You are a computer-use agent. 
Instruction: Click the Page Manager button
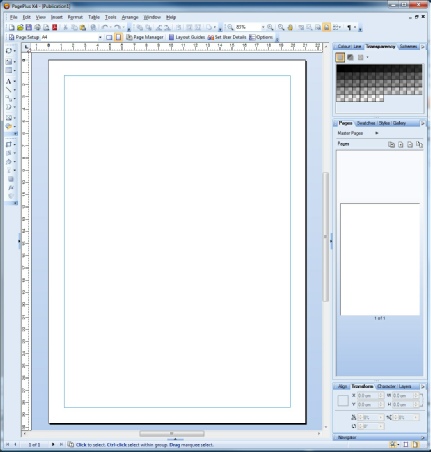pyautogui.click(x=145, y=37)
